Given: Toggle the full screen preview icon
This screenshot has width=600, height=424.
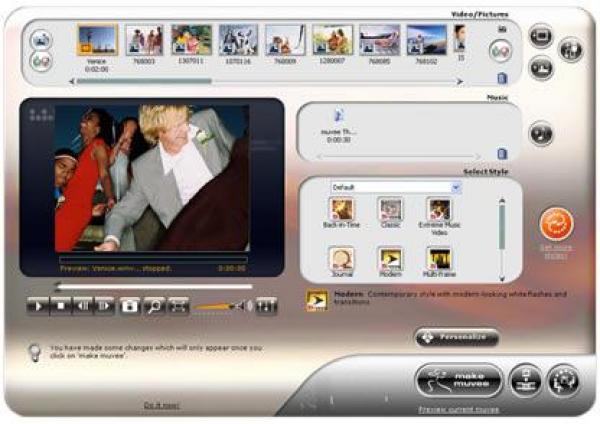Looking at the screenshot, I should pos(177,306).
